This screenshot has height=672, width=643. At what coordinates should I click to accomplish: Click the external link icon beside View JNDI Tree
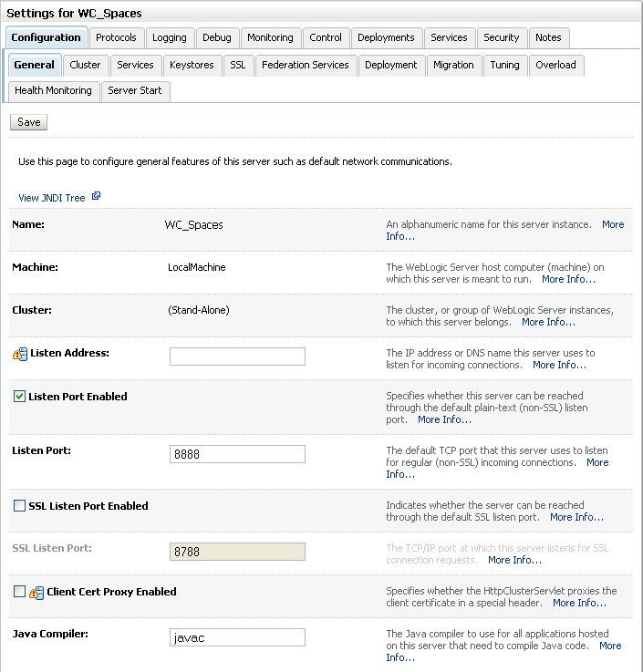[96, 197]
